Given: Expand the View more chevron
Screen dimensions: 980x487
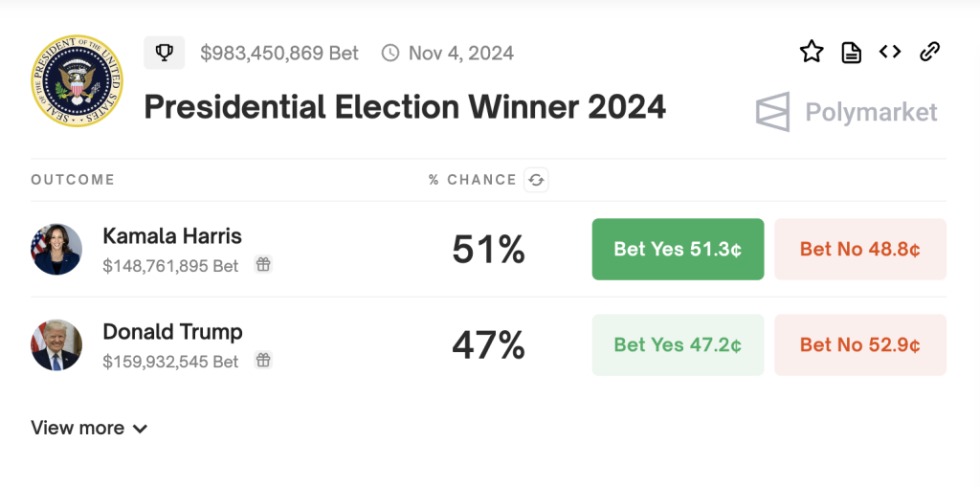Looking at the screenshot, I should [x=140, y=429].
